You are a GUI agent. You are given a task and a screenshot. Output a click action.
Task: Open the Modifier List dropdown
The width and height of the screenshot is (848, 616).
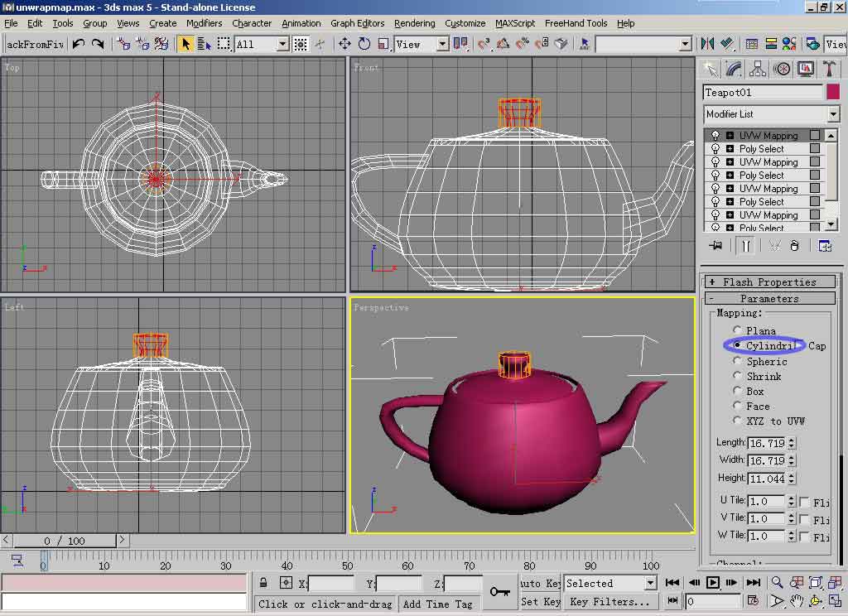point(833,114)
